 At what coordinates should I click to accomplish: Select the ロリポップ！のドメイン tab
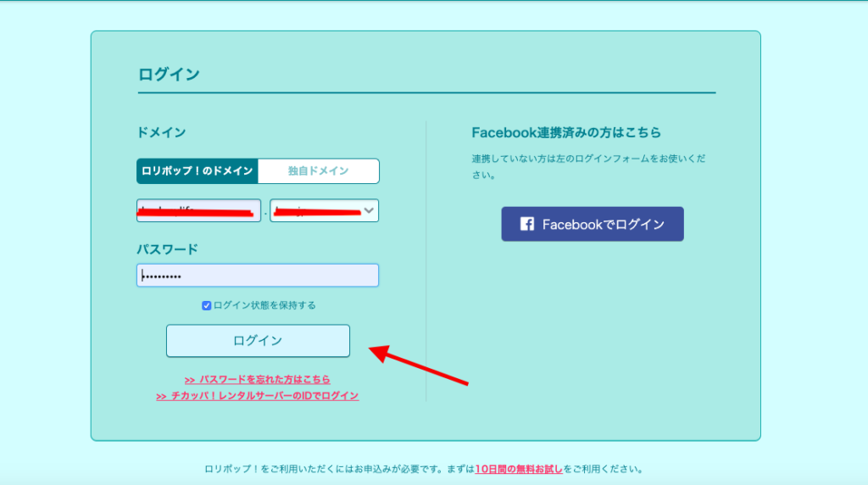197,171
